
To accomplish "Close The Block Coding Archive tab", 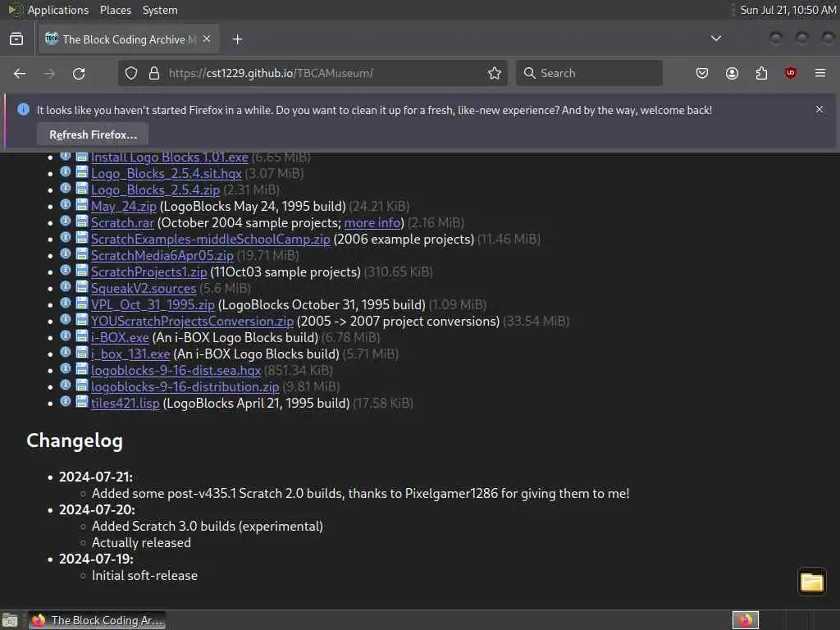I will coord(207,39).
